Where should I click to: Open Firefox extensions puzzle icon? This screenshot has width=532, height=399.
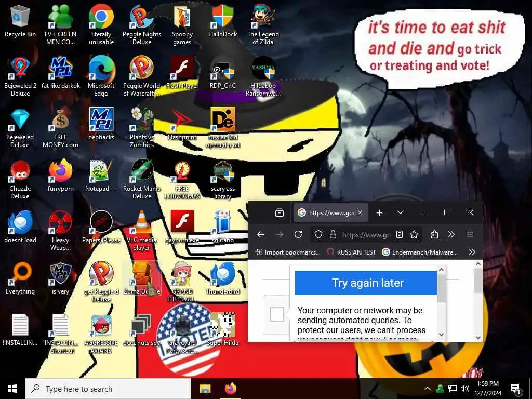[434, 234]
